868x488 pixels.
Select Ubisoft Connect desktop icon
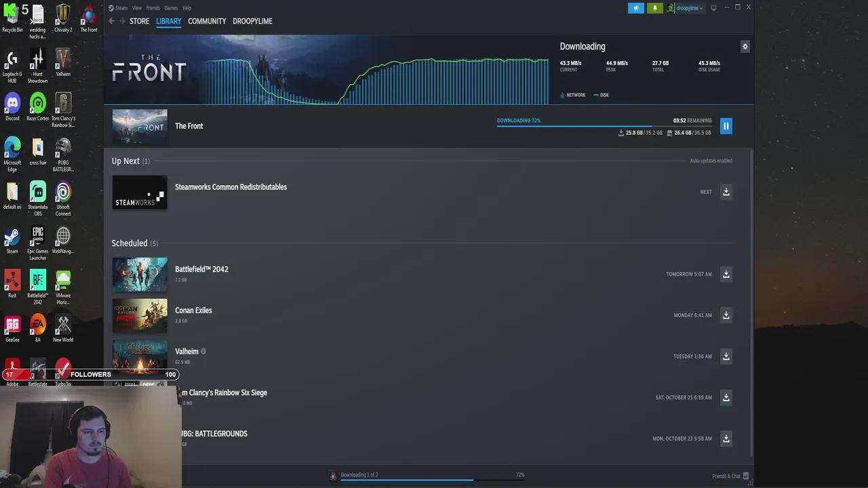click(x=63, y=199)
